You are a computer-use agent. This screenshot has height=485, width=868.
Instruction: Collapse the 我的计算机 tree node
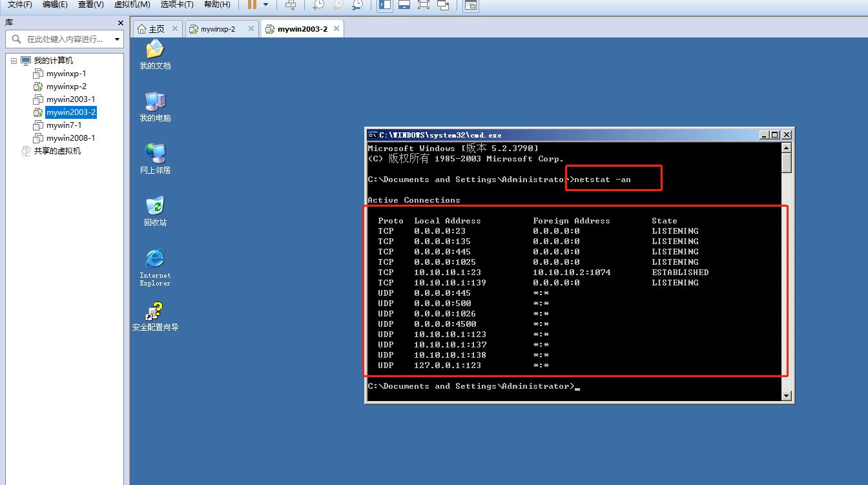14,60
